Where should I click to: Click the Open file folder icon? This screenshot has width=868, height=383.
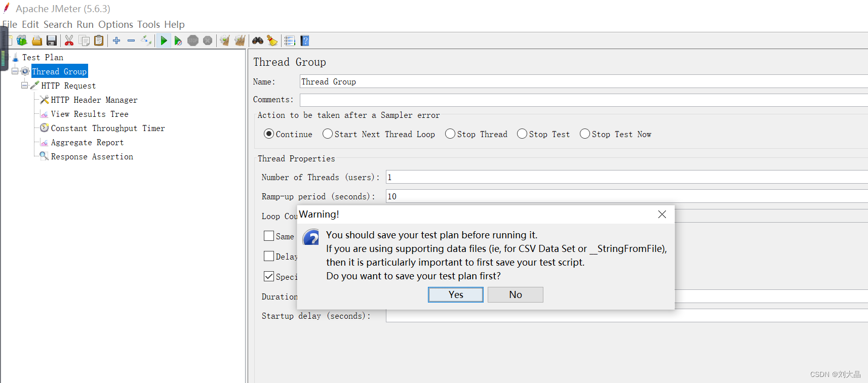[37, 40]
